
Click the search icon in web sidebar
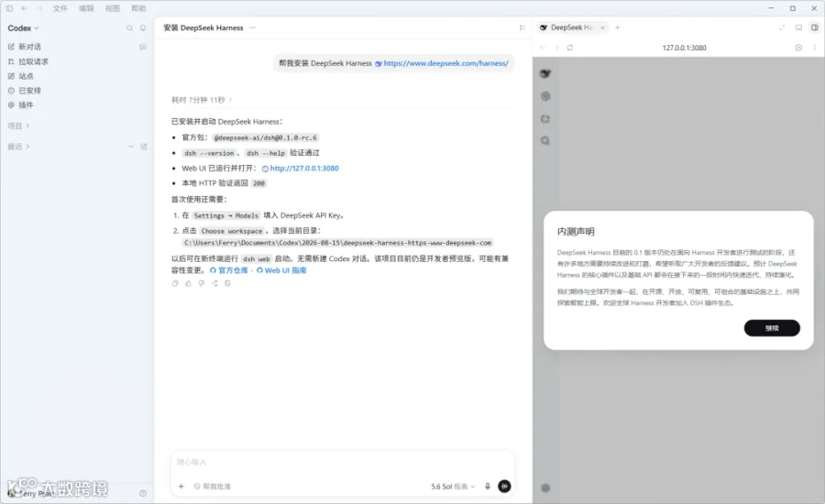(545, 141)
